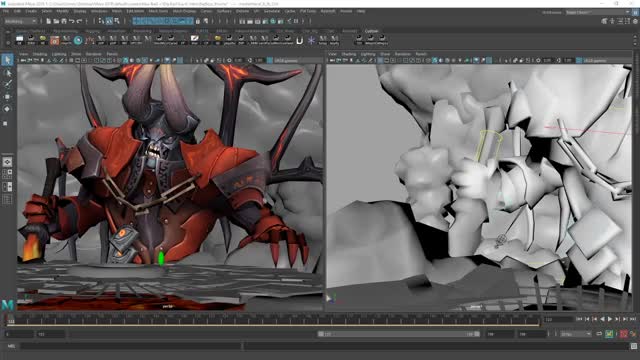Click Select Camera icon in left viewport

[x=23, y=60]
